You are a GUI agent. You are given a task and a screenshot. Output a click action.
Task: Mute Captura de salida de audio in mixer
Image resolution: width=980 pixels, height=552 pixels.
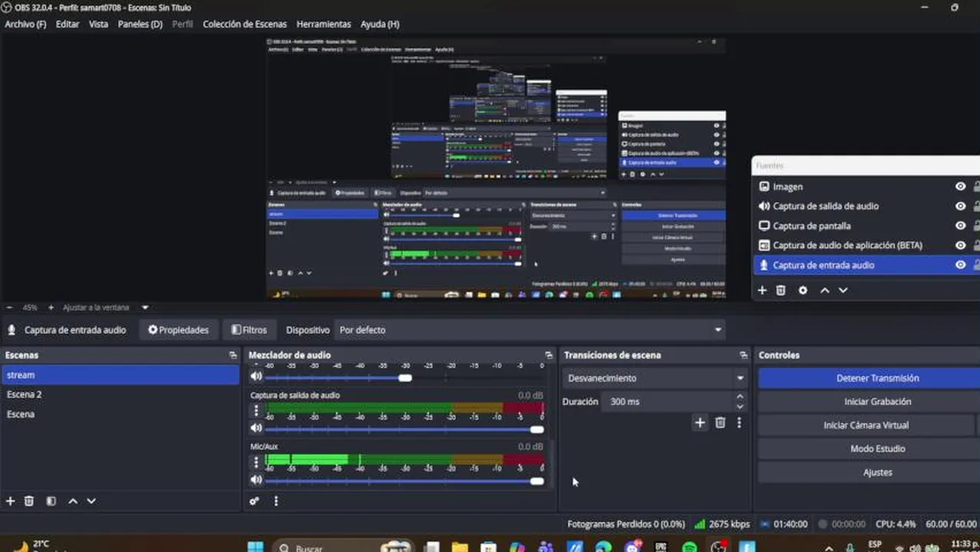(x=257, y=429)
